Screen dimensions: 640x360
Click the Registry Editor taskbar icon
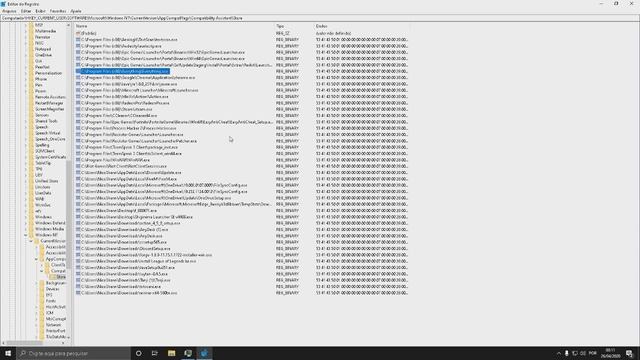[x=204, y=353]
